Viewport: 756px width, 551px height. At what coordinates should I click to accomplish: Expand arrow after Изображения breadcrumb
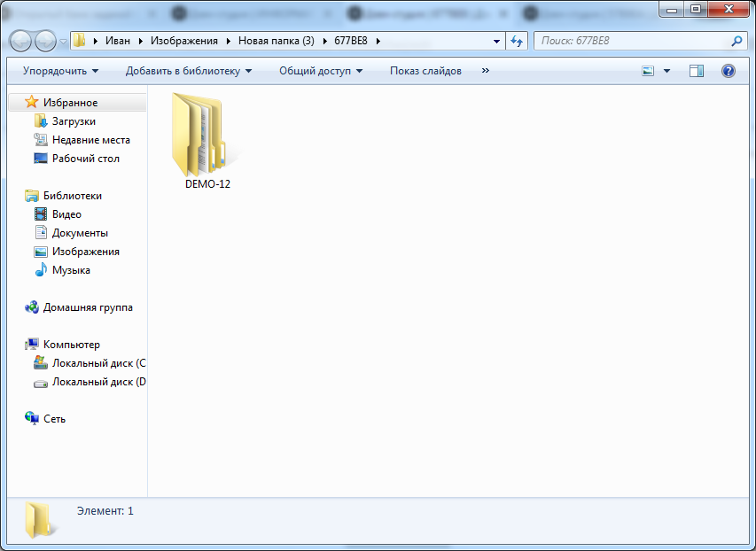pos(228,41)
